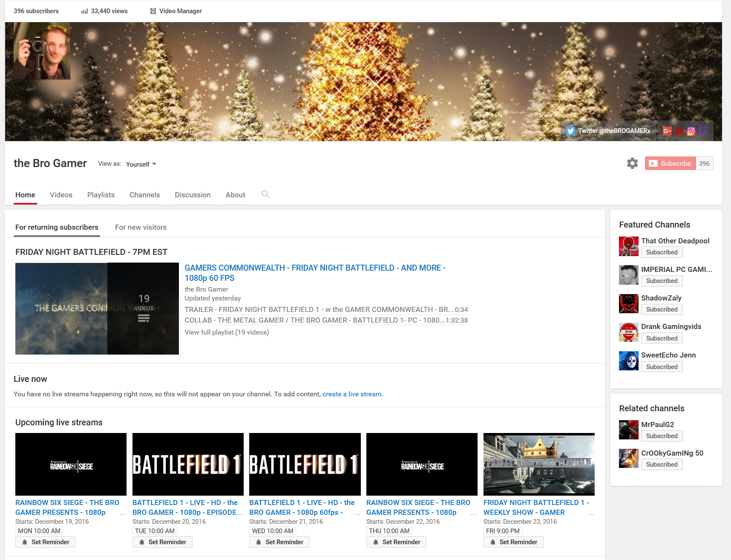Click the create a live stream link
Screen dimensions: 731x560
click(352, 394)
